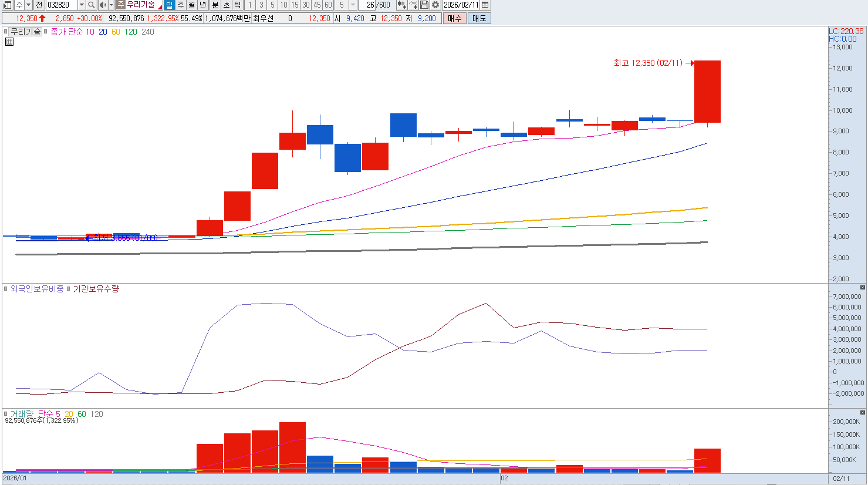The width and height of the screenshot is (868, 485).
Task: Switch to weekly 주 chart period
Action: coord(181,5)
